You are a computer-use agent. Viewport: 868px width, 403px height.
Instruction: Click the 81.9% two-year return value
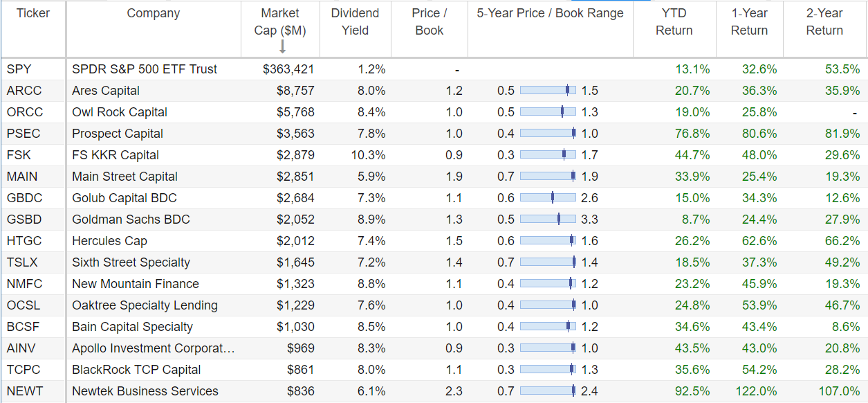842,134
